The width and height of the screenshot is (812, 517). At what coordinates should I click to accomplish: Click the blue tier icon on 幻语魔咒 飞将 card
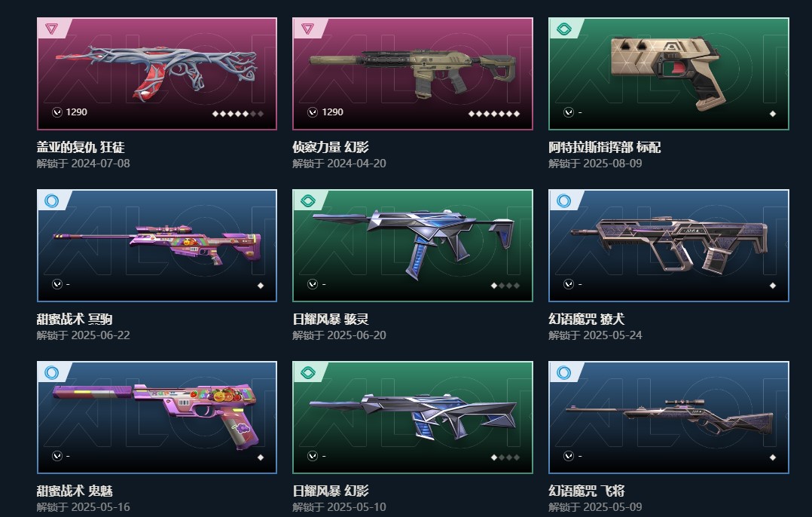[563, 372]
